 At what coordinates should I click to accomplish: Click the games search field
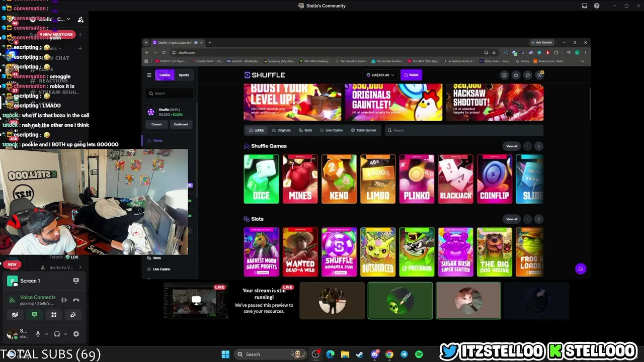coord(464,130)
